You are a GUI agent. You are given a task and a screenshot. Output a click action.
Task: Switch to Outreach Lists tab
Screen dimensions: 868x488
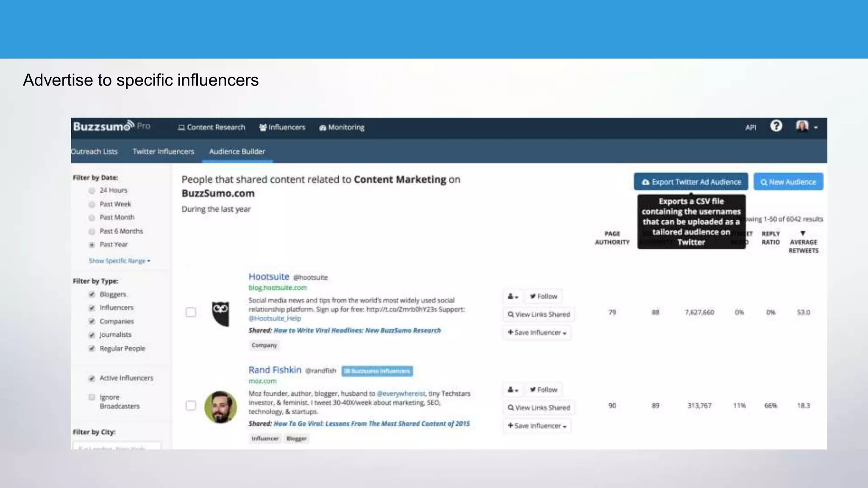coord(94,151)
